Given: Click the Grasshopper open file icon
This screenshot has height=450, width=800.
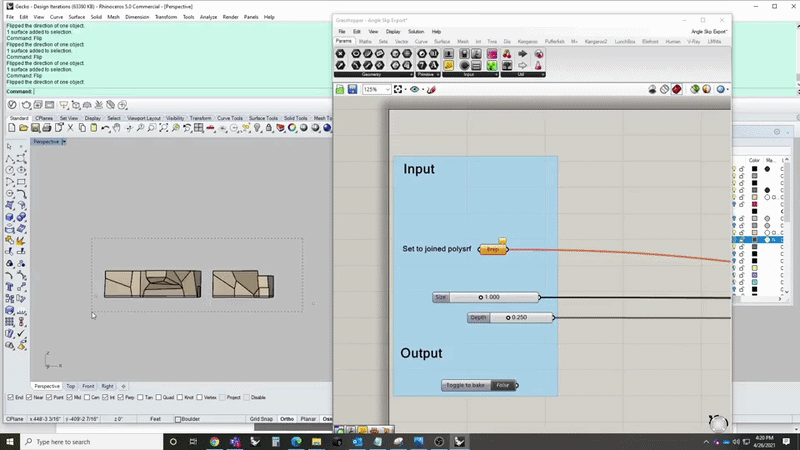Looking at the screenshot, I should point(340,89).
